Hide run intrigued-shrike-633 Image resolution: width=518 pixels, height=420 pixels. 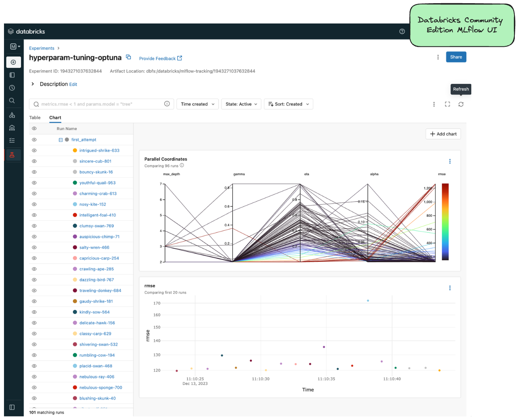click(34, 151)
